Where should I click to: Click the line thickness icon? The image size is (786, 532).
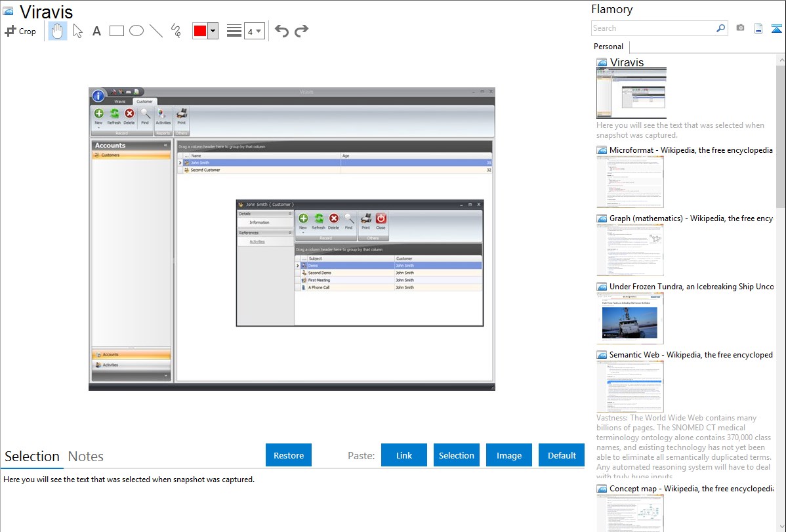pos(234,31)
